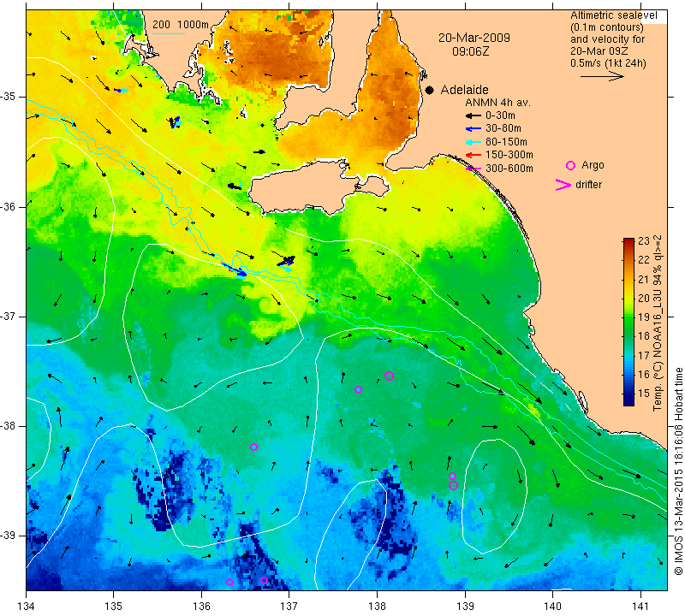Click the magenta 300-600m legend arrow
The width and height of the screenshot is (685, 616).
474,169
